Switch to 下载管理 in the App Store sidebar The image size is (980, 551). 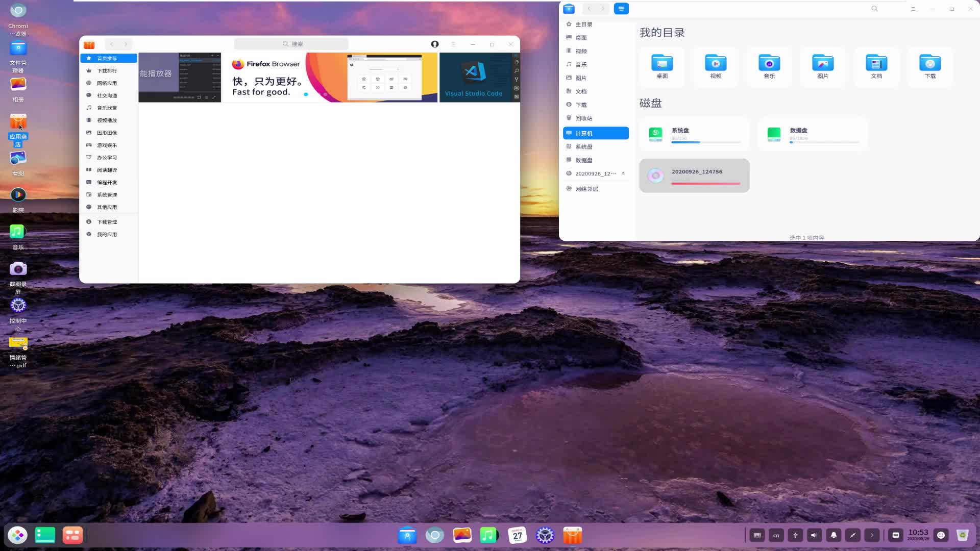click(x=108, y=221)
